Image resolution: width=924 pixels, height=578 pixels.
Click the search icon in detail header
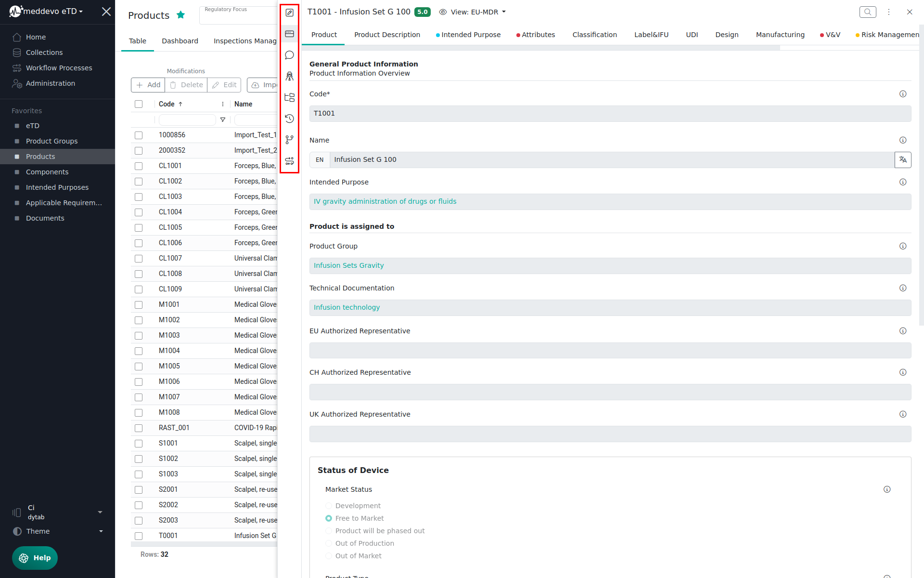pos(867,12)
